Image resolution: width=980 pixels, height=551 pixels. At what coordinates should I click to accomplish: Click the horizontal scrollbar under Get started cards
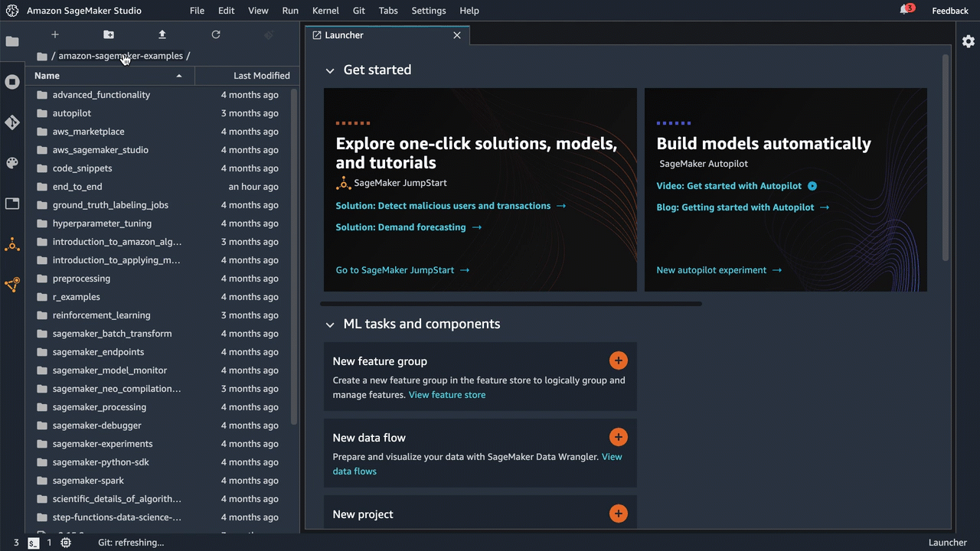coord(511,304)
